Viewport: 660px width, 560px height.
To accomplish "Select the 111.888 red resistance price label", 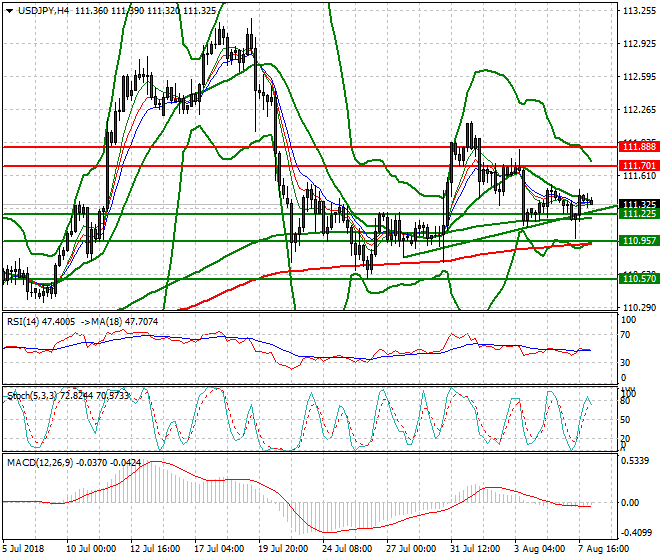I will point(639,147).
